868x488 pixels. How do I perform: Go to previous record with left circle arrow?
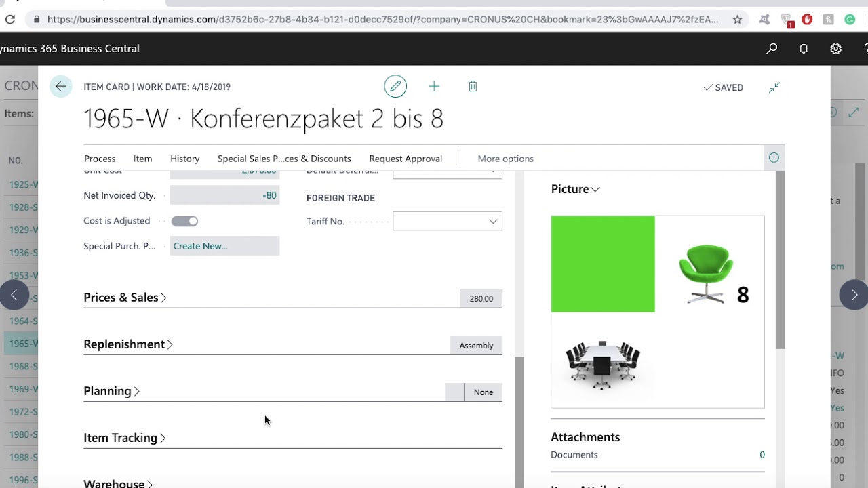[x=14, y=295]
